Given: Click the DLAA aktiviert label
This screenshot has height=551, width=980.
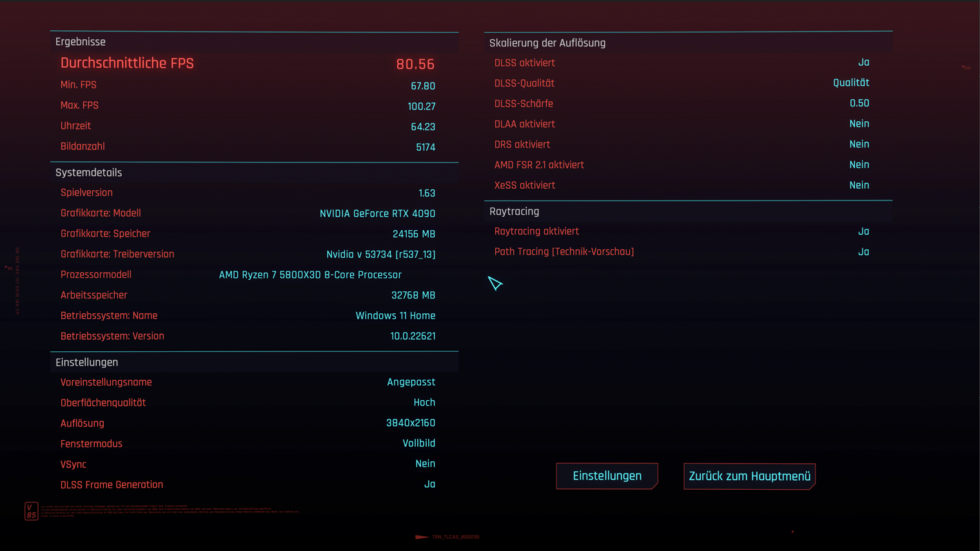Looking at the screenshot, I should click(525, 124).
